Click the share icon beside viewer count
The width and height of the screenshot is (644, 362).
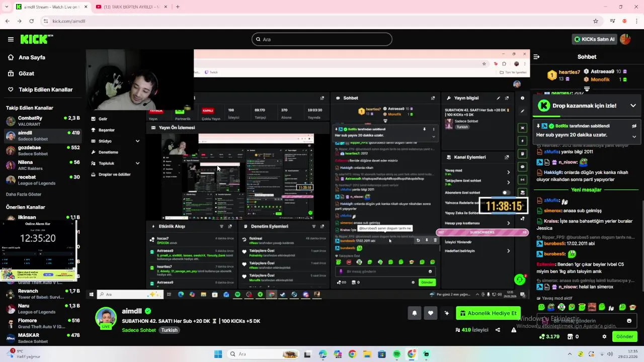(498, 330)
